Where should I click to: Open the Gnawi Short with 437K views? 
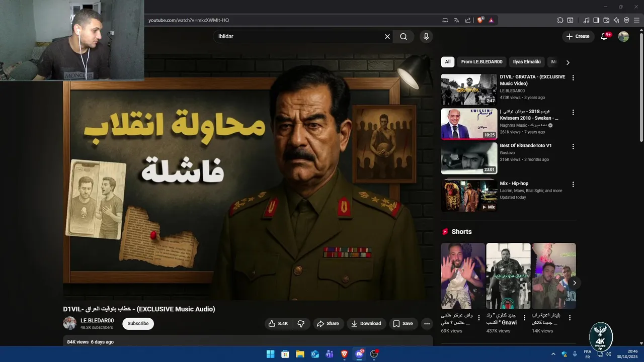[508, 276]
